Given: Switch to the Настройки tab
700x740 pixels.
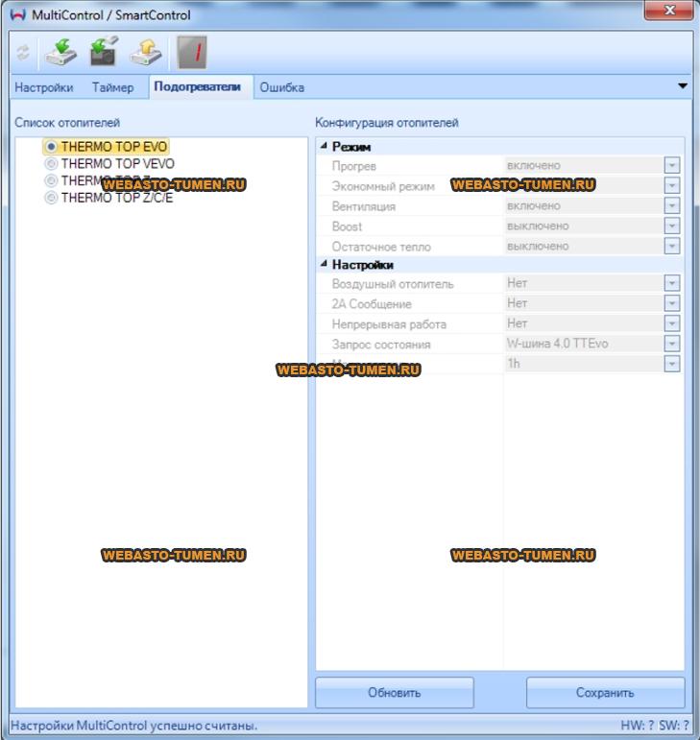Looking at the screenshot, I should coord(44,87).
